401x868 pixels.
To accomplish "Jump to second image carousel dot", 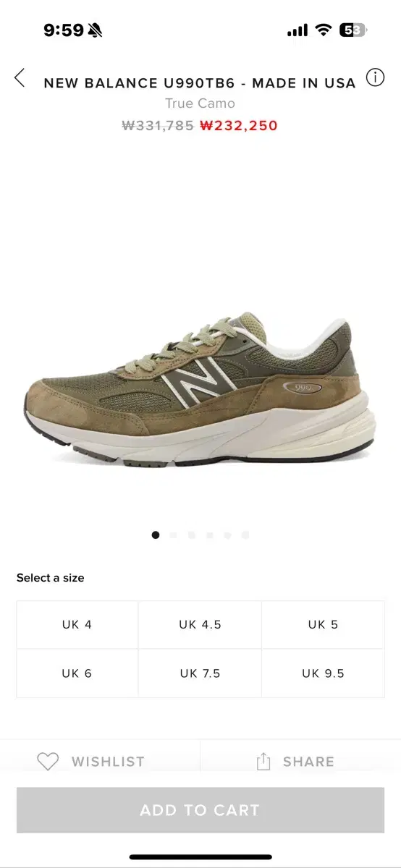I will tap(173, 535).
